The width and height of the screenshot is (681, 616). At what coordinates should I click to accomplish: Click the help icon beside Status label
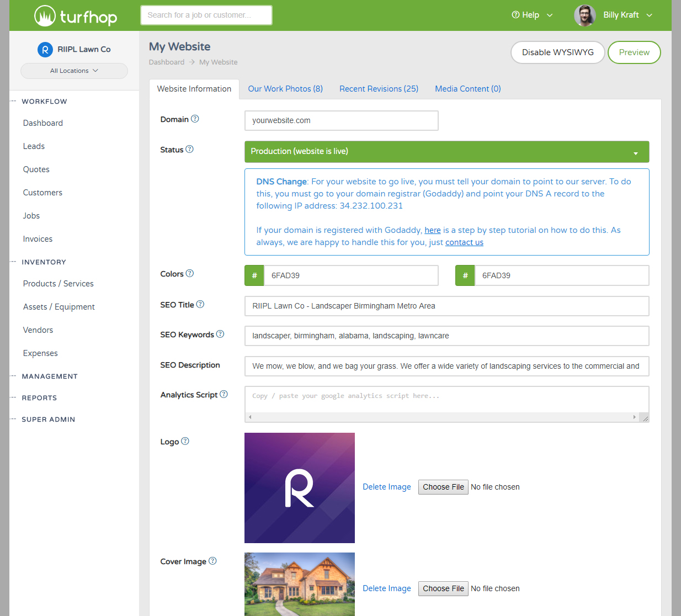click(x=189, y=149)
